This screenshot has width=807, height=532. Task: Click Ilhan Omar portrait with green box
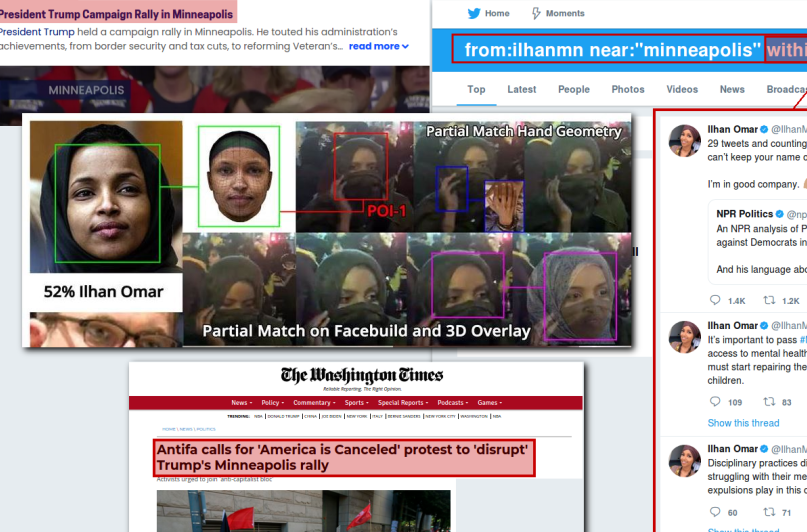tap(106, 197)
